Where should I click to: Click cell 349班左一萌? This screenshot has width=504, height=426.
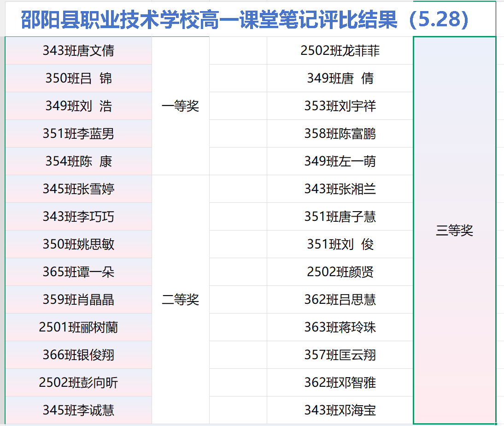[340, 161]
